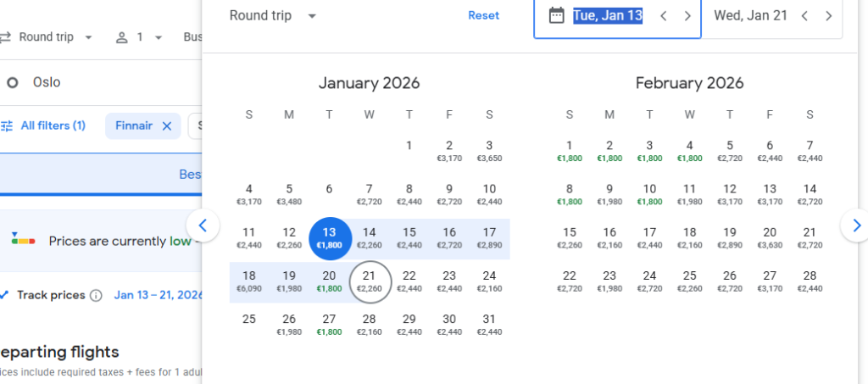Click the price level indicator icon
This screenshot has width=868, height=384.
point(23,240)
